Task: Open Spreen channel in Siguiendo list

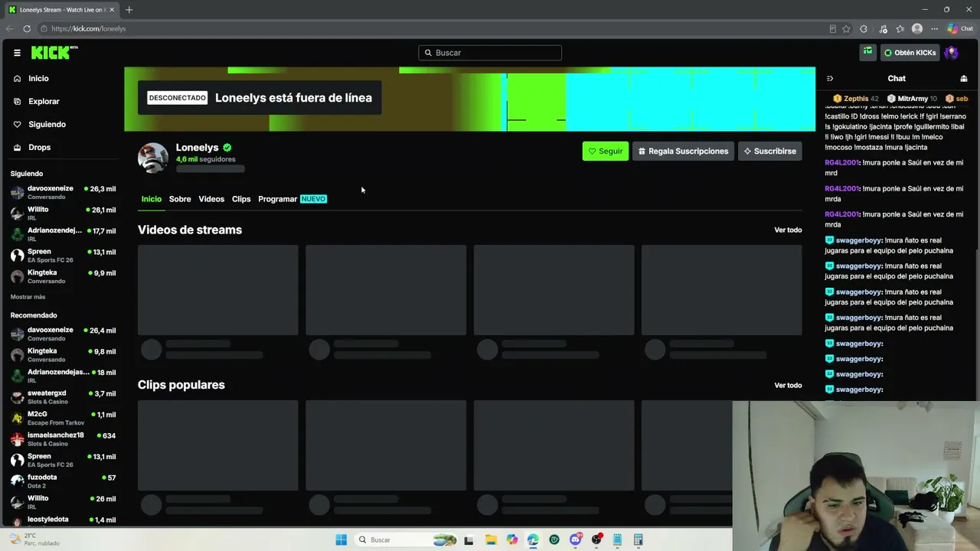Action: (x=63, y=256)
